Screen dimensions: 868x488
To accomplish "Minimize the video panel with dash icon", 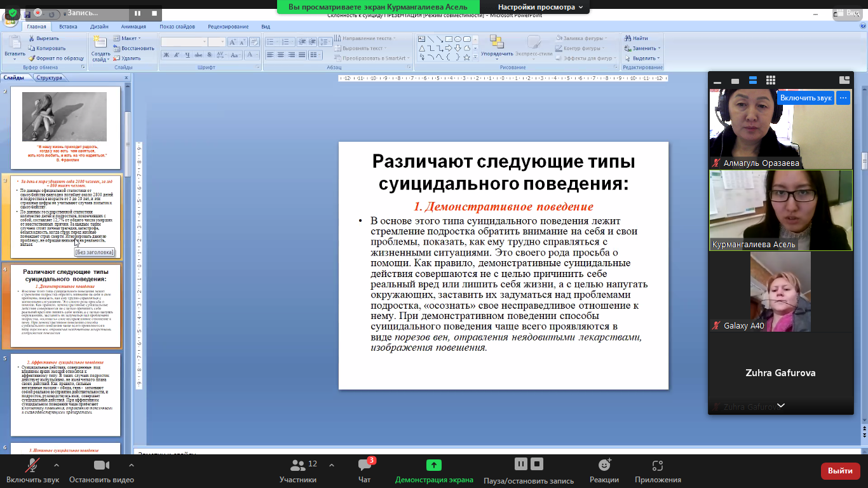I will pos(717,81).
